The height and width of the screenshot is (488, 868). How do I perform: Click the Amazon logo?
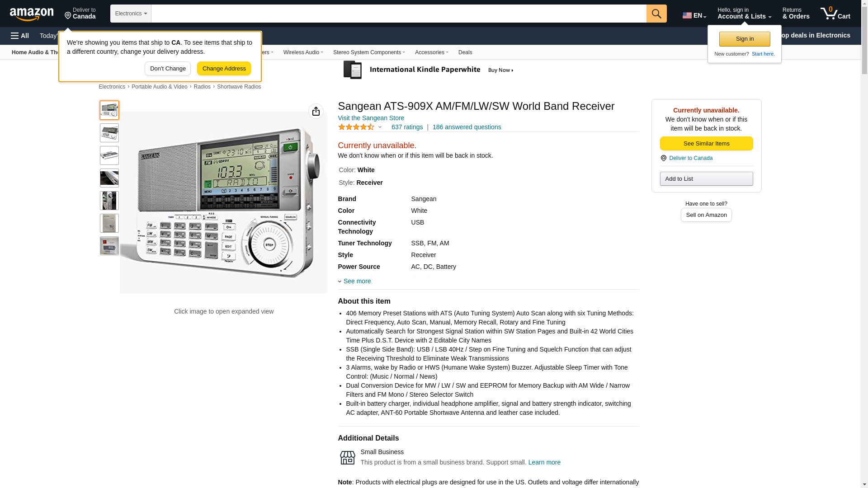click(32, 14)
